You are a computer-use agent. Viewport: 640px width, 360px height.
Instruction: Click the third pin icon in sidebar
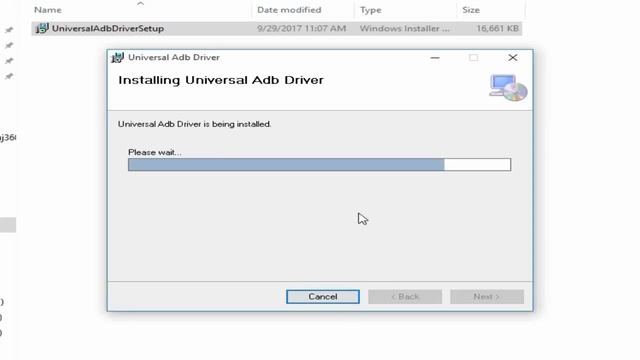(x=9, y=61)
